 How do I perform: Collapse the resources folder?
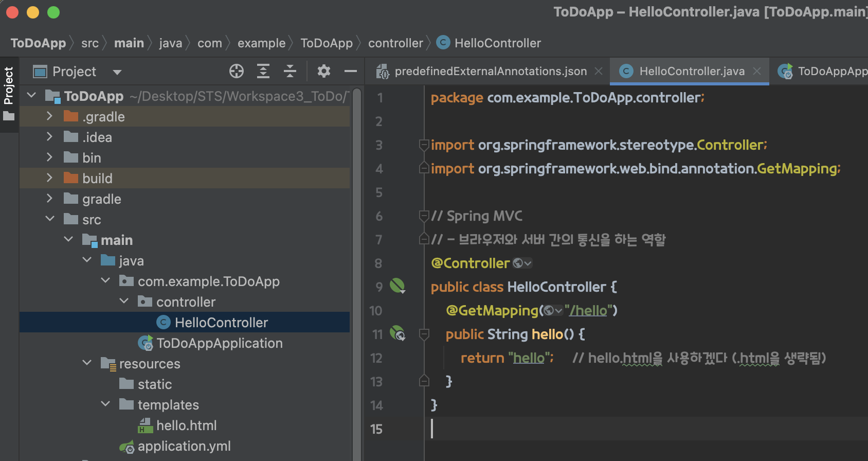click(87, 363)
